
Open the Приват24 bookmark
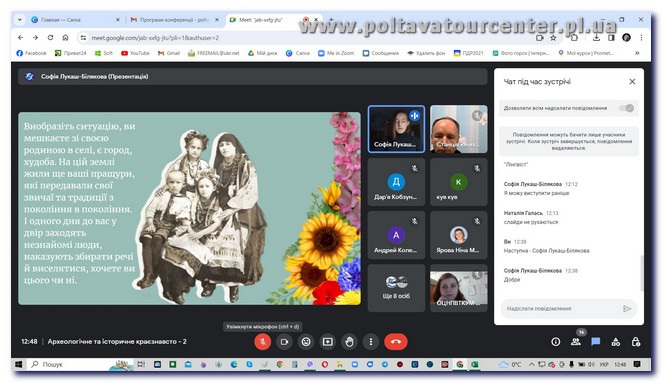tap(71, 53)
